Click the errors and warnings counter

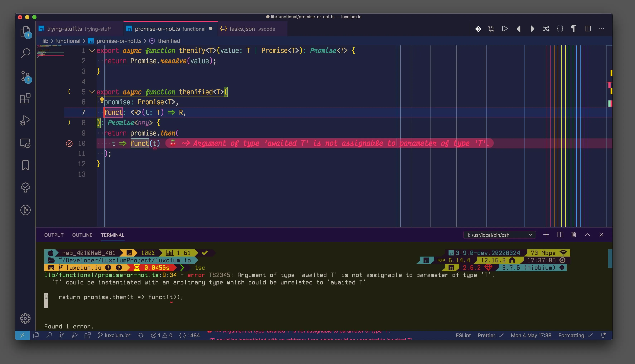(162, 336)
